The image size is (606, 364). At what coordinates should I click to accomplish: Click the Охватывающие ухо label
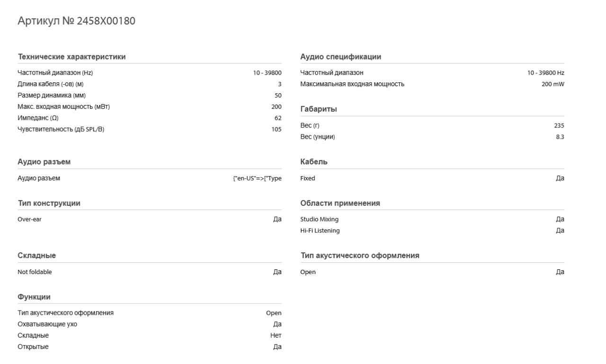pos(47,324)
